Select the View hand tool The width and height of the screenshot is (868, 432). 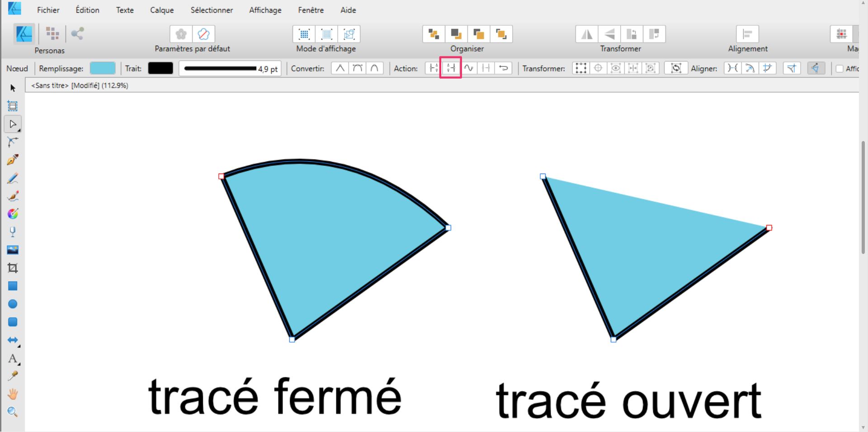[x=13, y=394]
